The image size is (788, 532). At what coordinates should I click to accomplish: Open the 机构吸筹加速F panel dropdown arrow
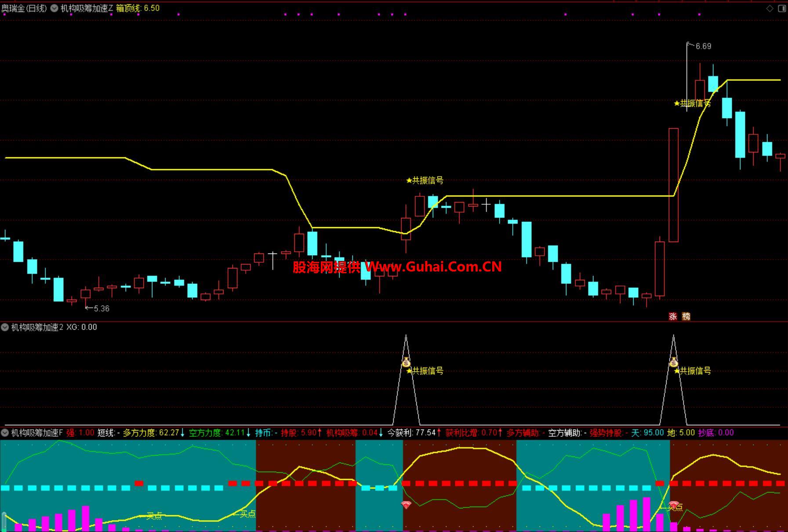[5, 433]
